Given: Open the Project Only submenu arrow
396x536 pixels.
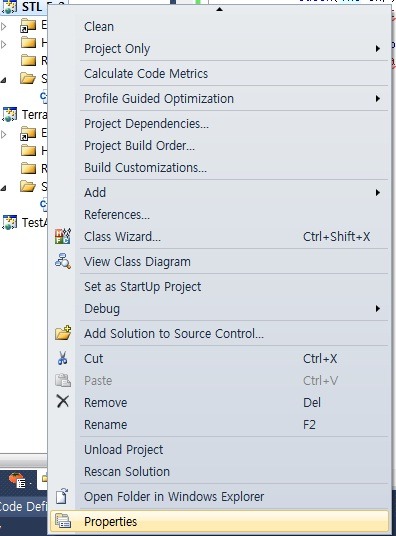Looking at the screenshot, I should tap(378, 49).
